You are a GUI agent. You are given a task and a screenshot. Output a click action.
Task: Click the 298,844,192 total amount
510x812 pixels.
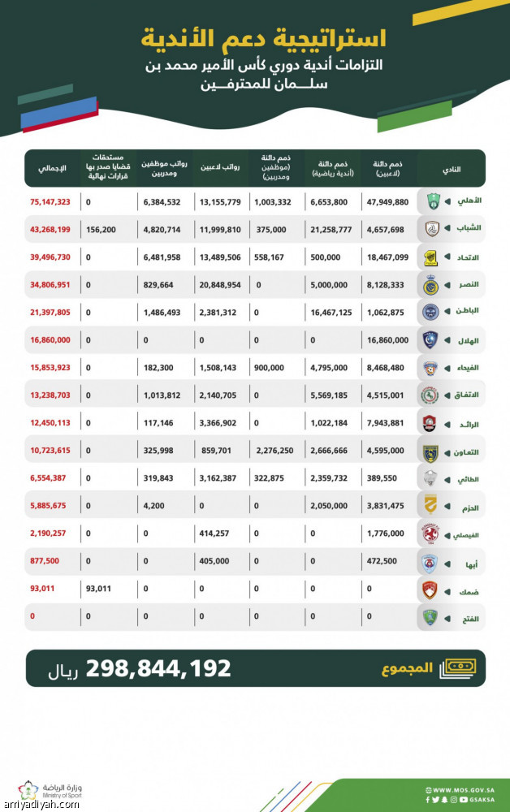pos(167,669)
